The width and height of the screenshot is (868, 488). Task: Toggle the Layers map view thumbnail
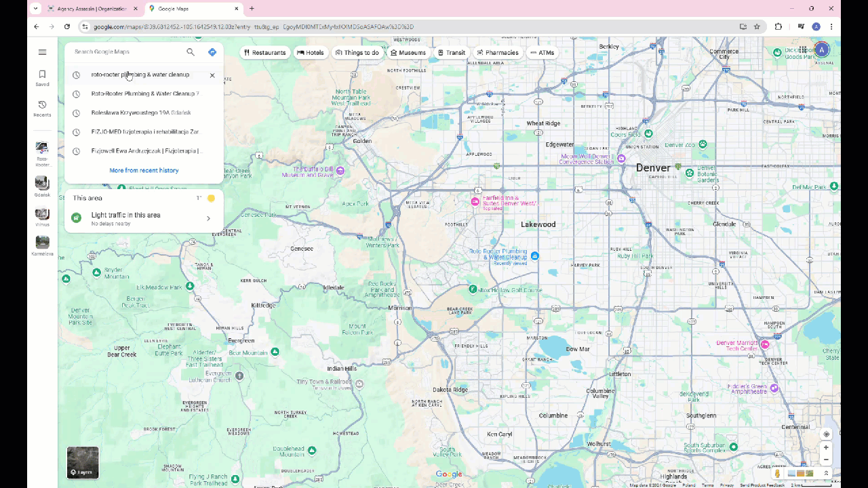click(x=83, y=462)
